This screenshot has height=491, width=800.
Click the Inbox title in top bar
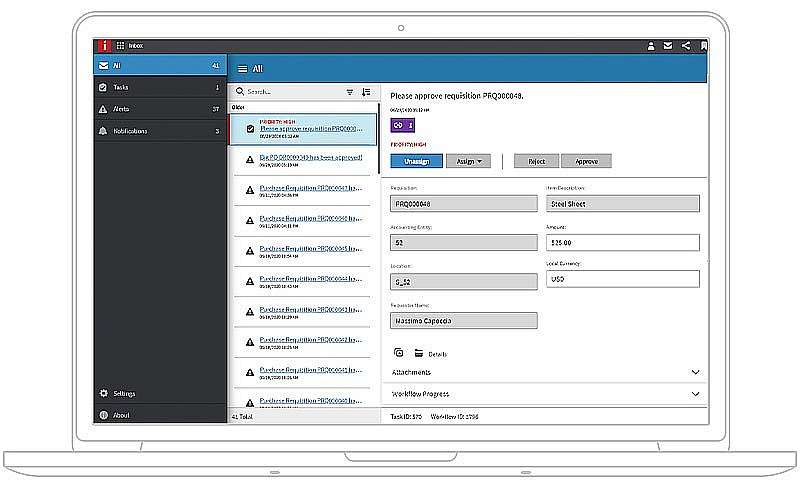(136, 45)
